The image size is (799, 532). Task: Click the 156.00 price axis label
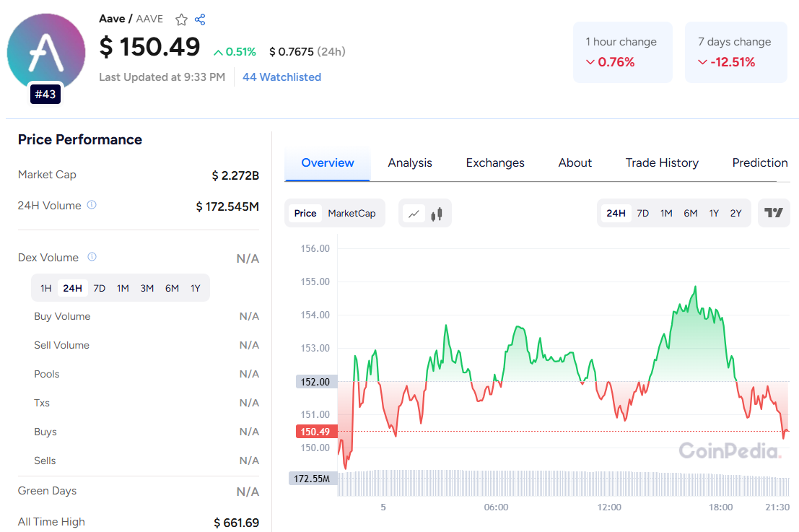tap(315, 248)
